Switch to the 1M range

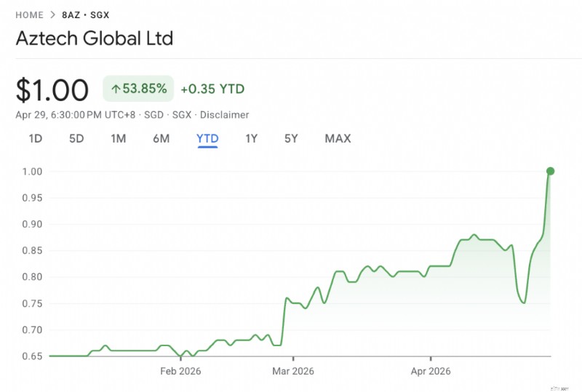[x=119, y=138]
